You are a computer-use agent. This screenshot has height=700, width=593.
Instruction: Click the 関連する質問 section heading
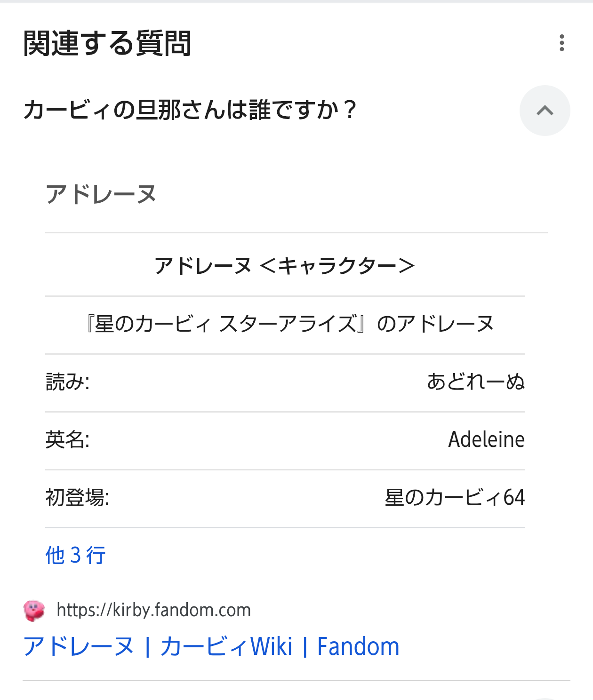point(107,43)
